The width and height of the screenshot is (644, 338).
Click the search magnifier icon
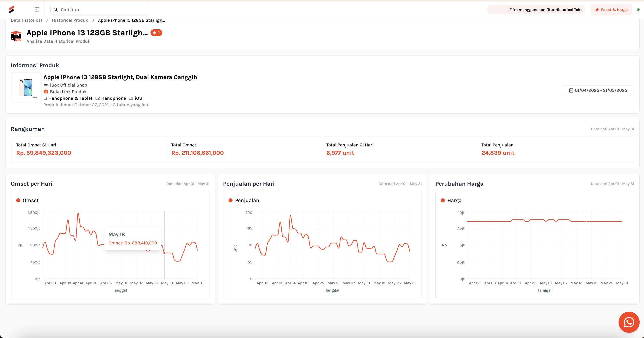pos(56,9)
